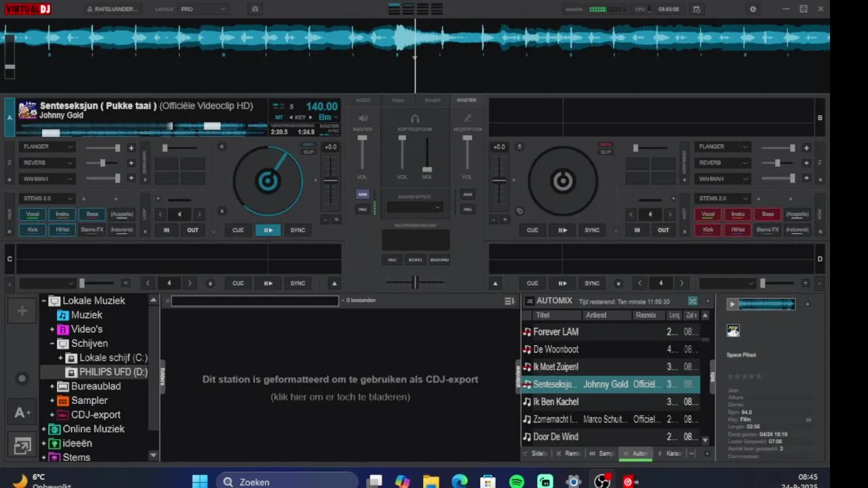Open the Wahwah effect dropdown on deck B
868x488 pixels.
[x=722, y=179]
